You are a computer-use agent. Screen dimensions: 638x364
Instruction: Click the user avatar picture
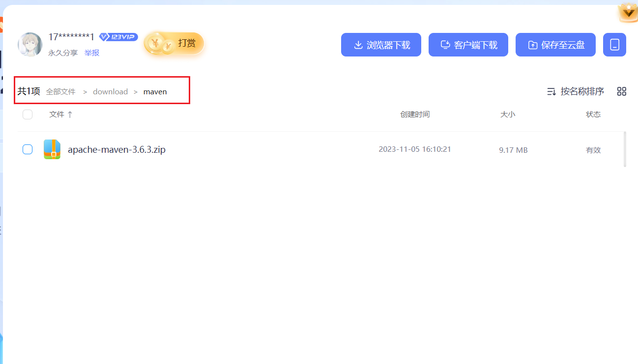pos(29,45)
